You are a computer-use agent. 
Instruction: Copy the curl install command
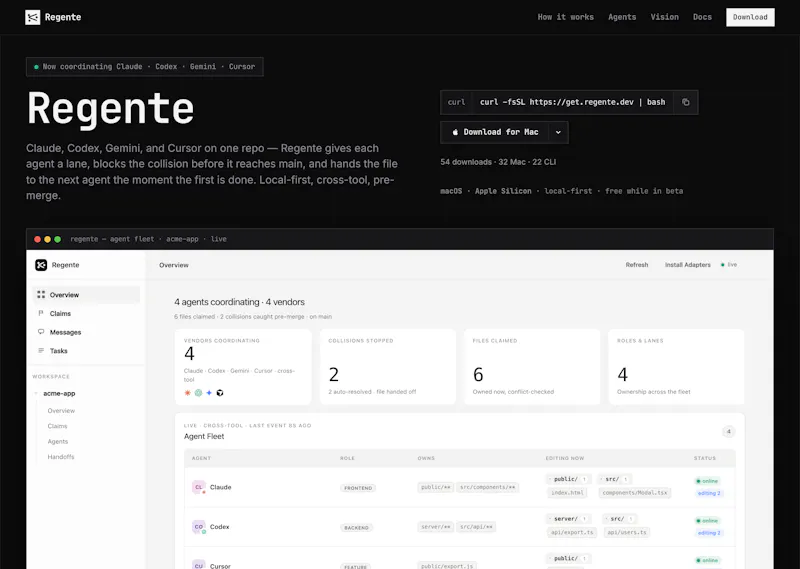click(x=686, y=102)
